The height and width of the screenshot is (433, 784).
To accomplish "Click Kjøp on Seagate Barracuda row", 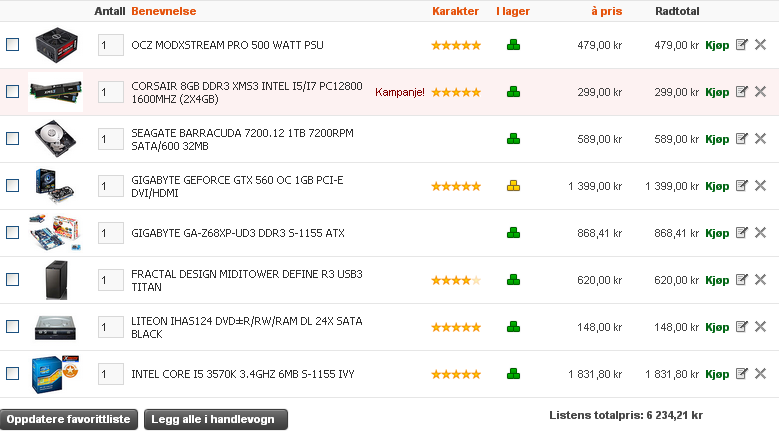I will coord(717,139).
